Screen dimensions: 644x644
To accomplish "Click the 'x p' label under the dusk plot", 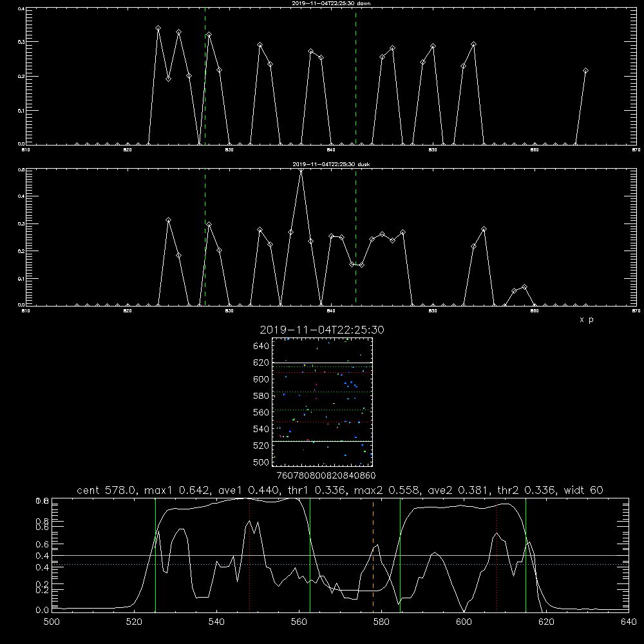I will (587, 319).
